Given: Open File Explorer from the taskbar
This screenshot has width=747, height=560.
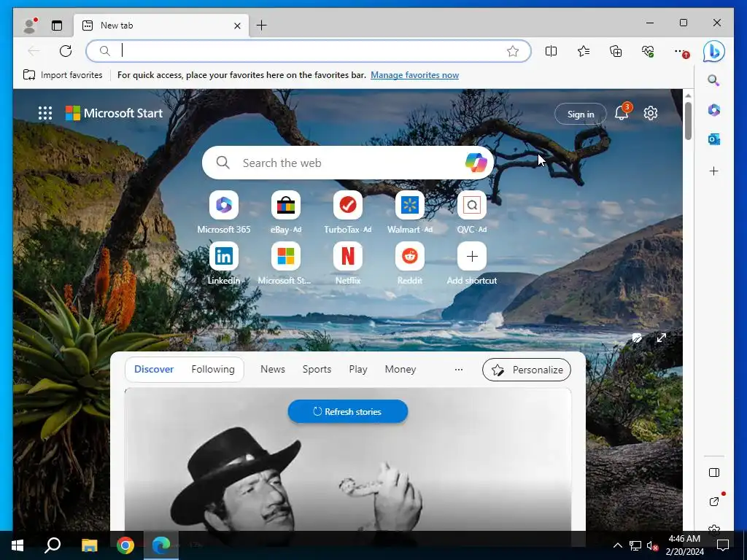Looking at the screenshot, I should click(89, 545).
